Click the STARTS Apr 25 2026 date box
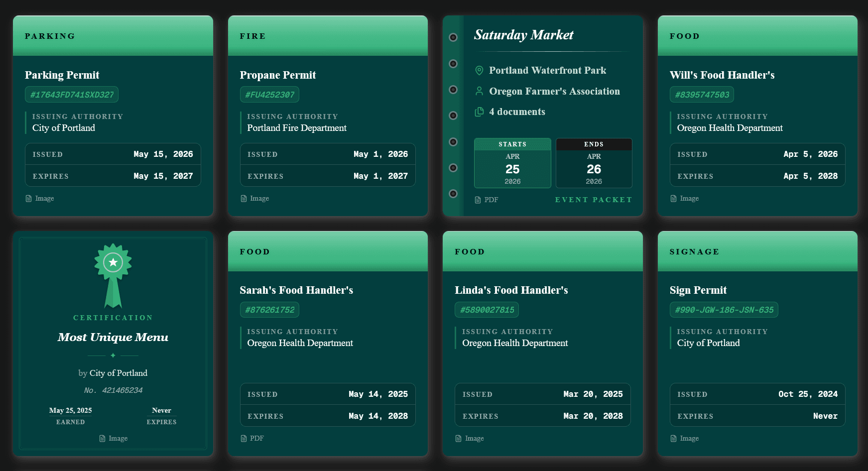This screenshot has width=868, height=471. click(512, 163)
